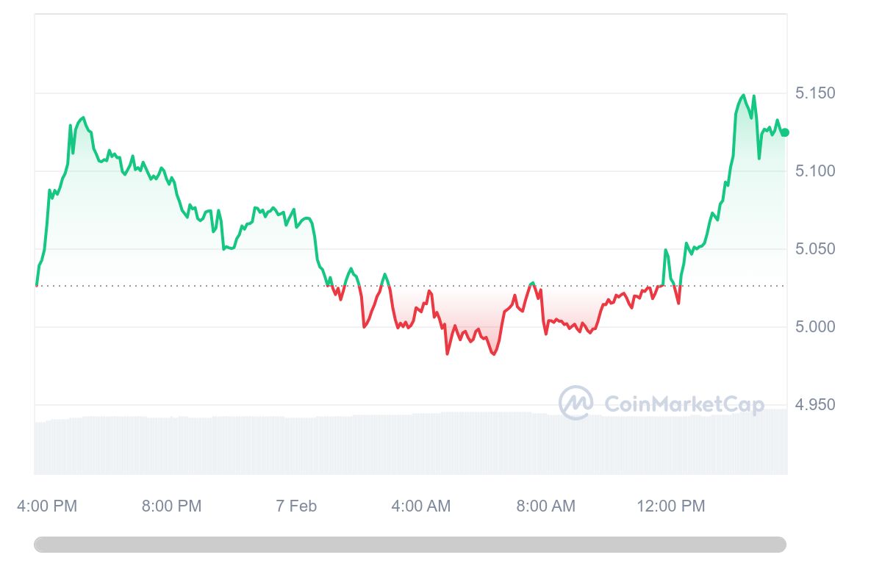Click the 5.050 price axis label
Image resolution: width=882 pixels, height=588 pixels.
[815, 249]
